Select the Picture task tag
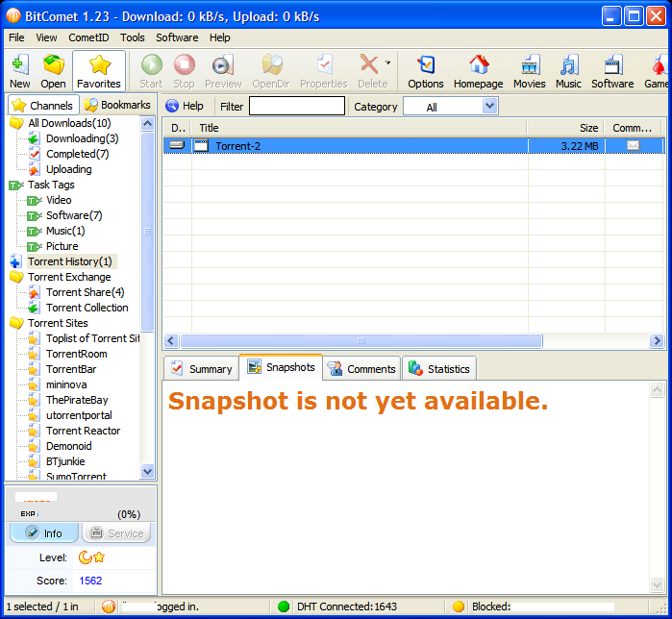The image size is (672, 619). (x=62, y=246)
